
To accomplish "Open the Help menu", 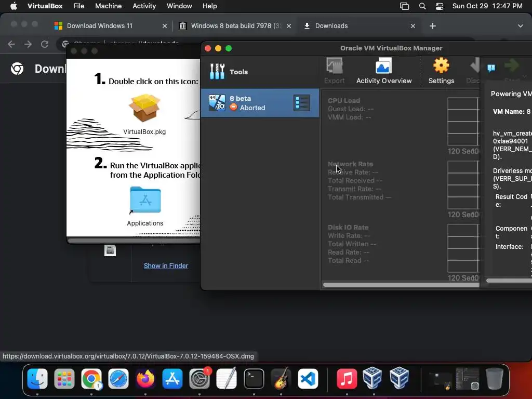I will coord(210,6).
